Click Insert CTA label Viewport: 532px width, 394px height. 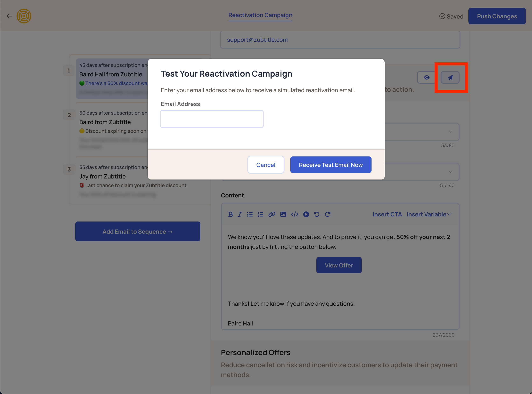pos(387,214)
